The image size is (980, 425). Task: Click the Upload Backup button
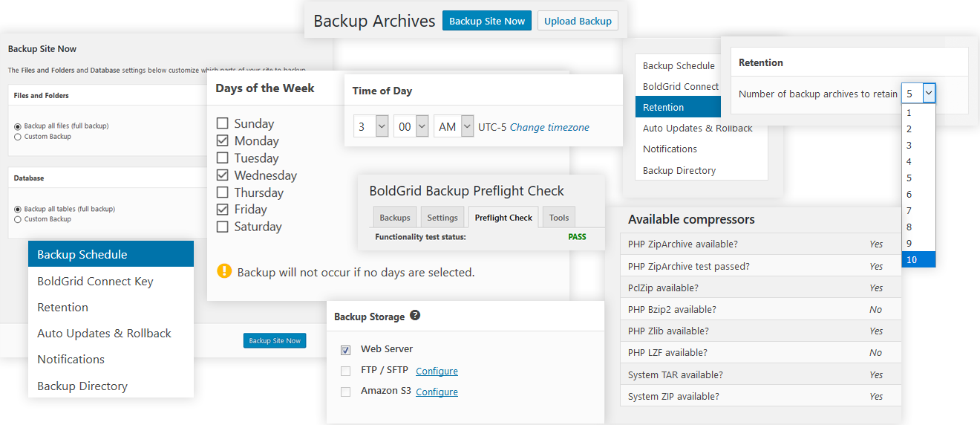(x=578, y=21)
